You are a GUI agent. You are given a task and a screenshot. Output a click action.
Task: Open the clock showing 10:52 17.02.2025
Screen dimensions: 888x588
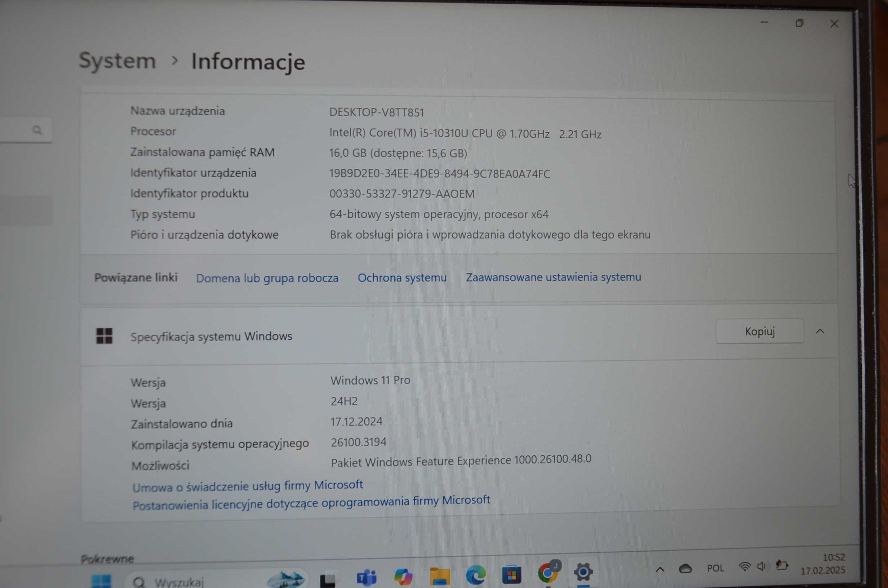tap(823, 564)
